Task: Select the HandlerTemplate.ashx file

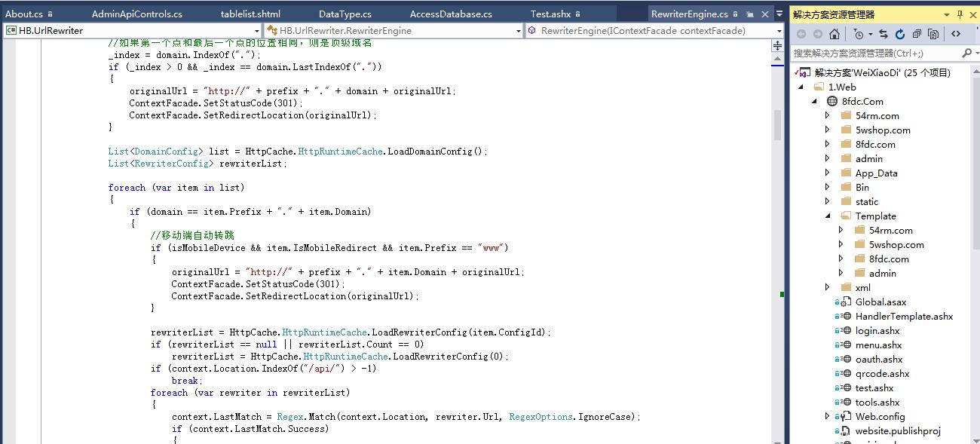Action: pos(904,316)
